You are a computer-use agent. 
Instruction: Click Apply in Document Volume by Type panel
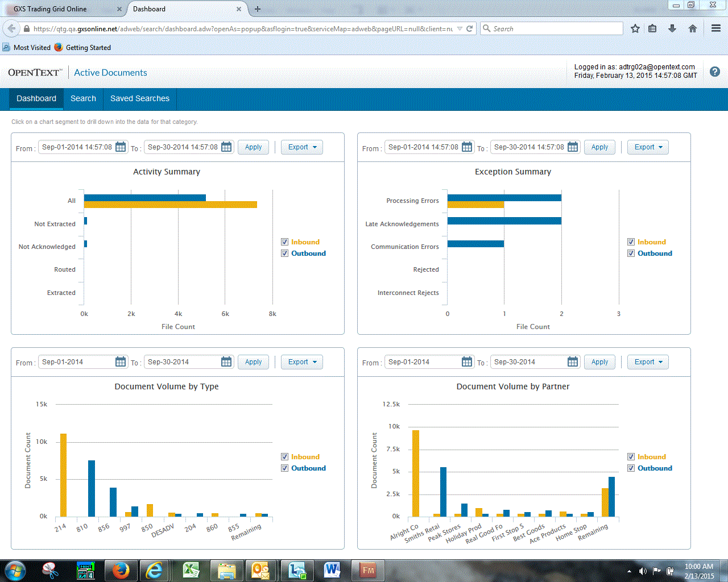click(253, 362)
